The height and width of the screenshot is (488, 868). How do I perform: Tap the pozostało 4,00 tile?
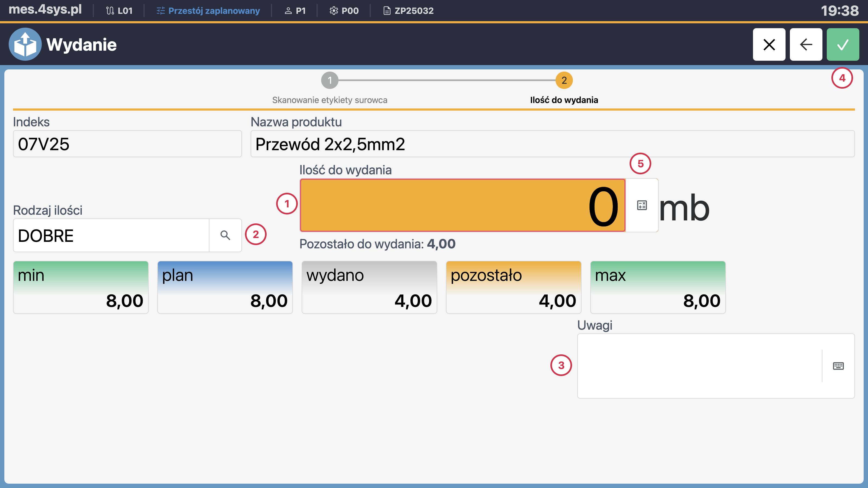(x=513, y=287)
